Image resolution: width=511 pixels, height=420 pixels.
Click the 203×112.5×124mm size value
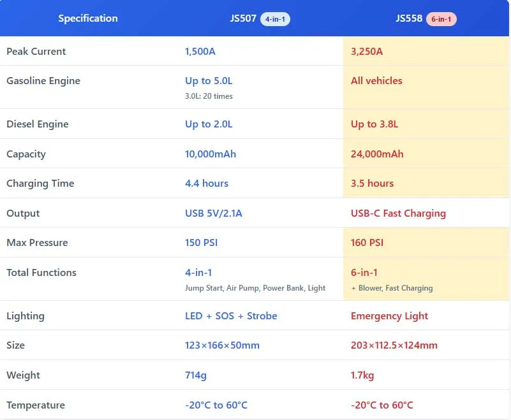coord(394,345)
